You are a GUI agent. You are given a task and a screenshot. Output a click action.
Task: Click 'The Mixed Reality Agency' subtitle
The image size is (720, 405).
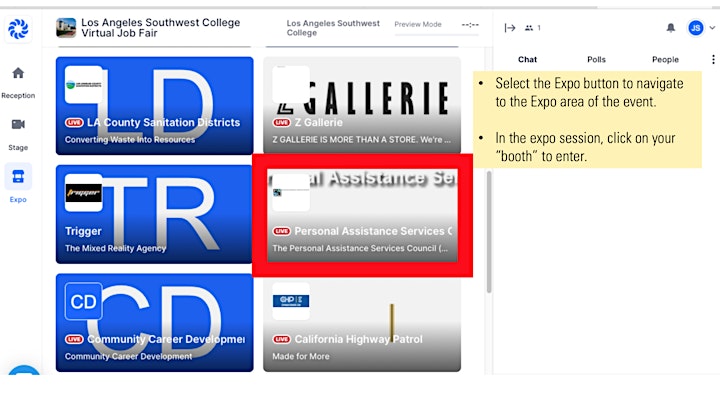115,248
